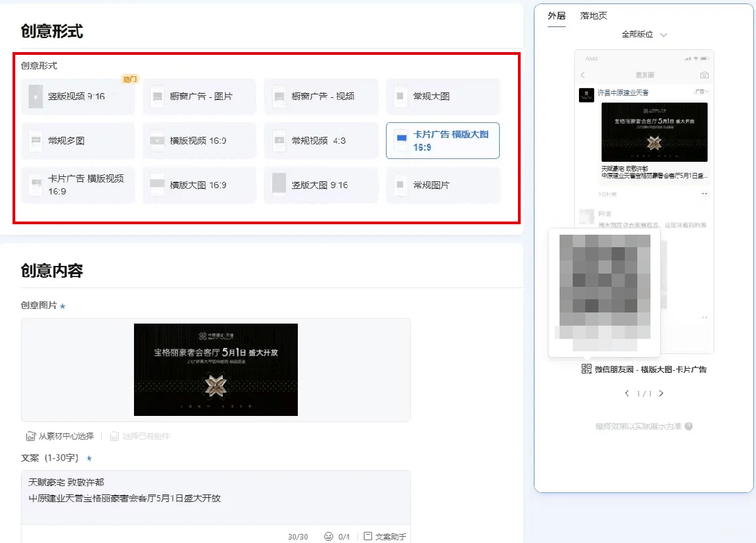Click the 横版视频 16:9 format icon

[x=158, y=141]
